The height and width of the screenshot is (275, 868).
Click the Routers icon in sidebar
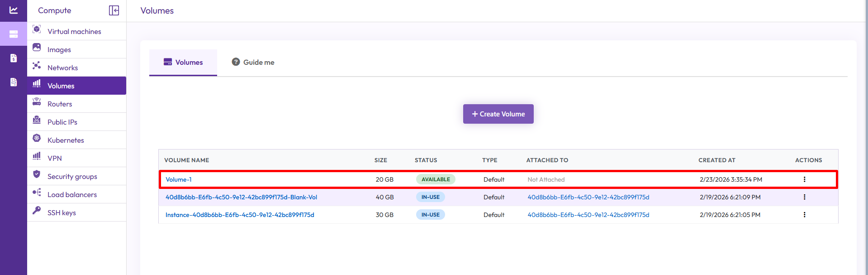[37, 102]
